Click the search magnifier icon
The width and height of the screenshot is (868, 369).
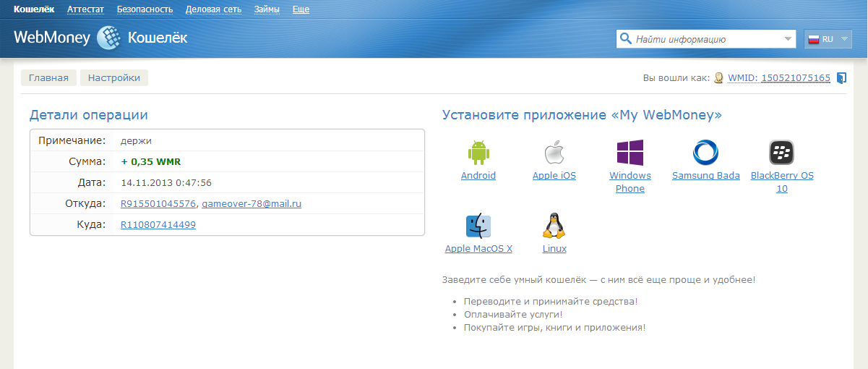click(x=624, y=39)
